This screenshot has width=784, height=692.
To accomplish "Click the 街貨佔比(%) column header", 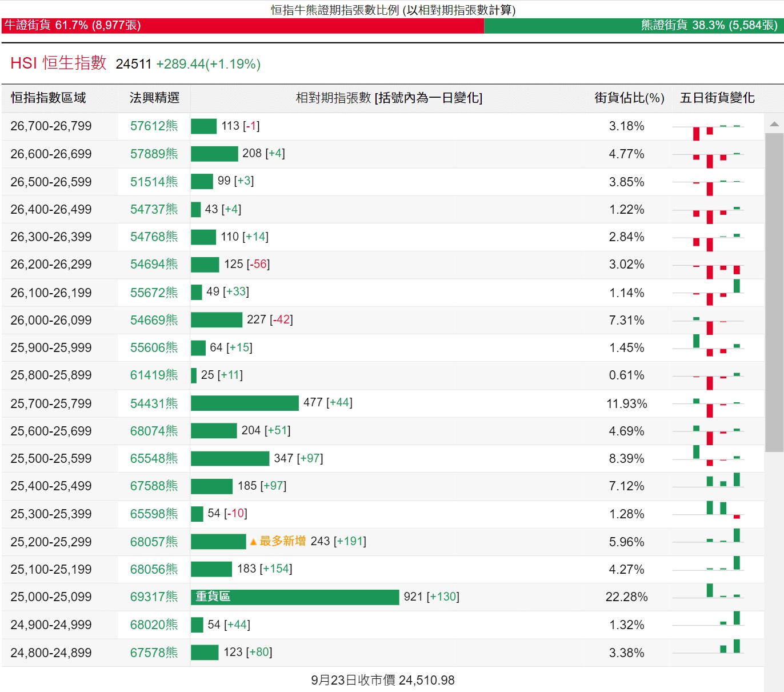I will [629, 98].
